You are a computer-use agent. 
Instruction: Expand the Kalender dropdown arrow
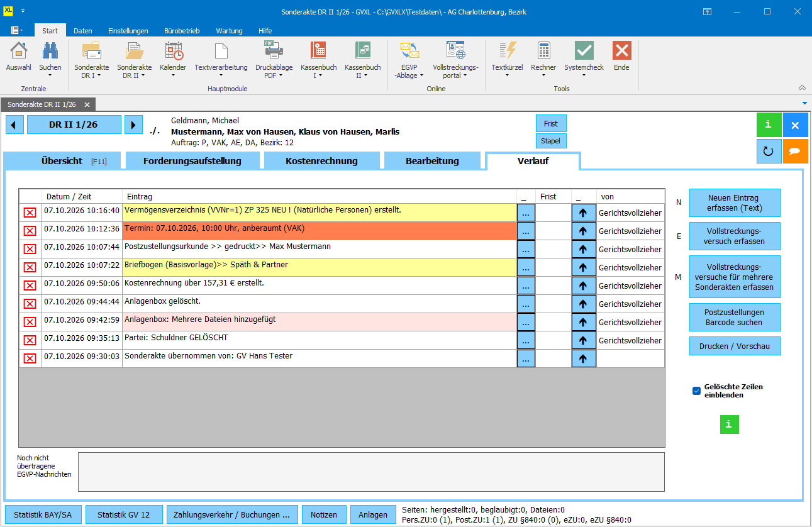pos(173,75)
